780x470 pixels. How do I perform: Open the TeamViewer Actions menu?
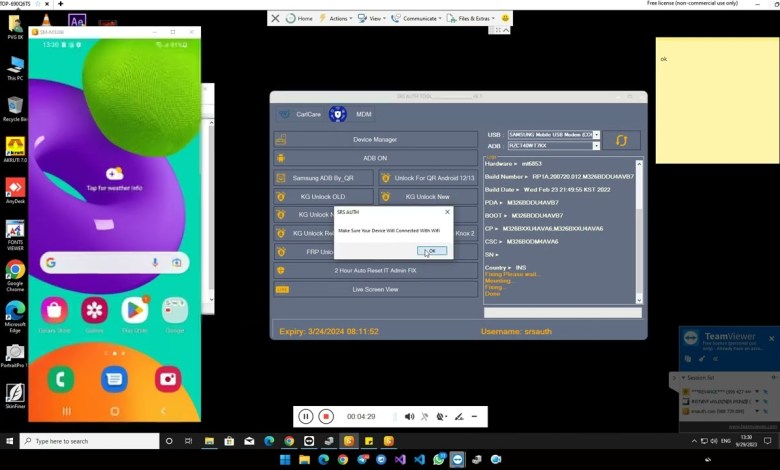pos(338,18)
